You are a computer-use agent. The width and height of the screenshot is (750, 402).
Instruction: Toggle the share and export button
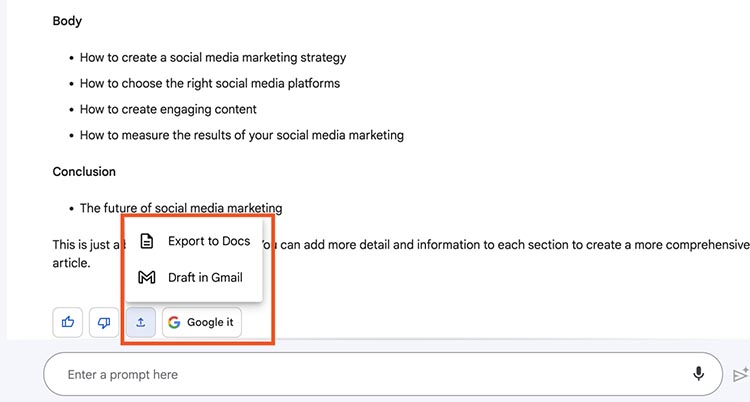[x=141, y=323]
